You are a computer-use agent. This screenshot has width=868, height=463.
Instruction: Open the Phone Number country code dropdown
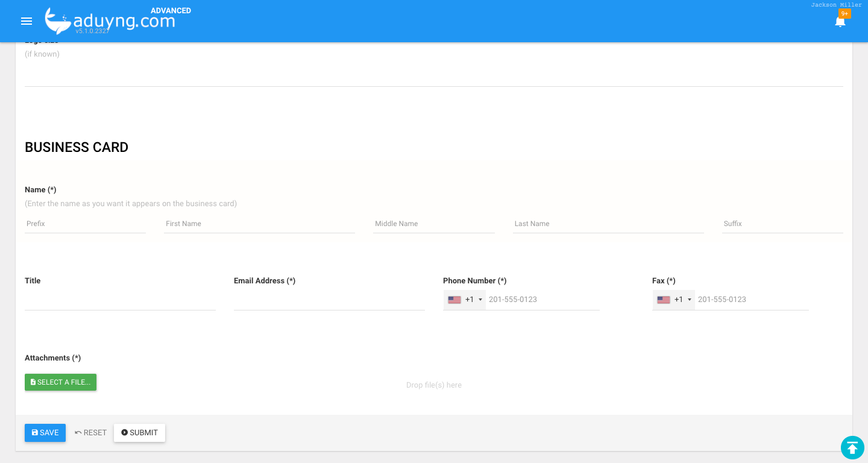(479, 300)
